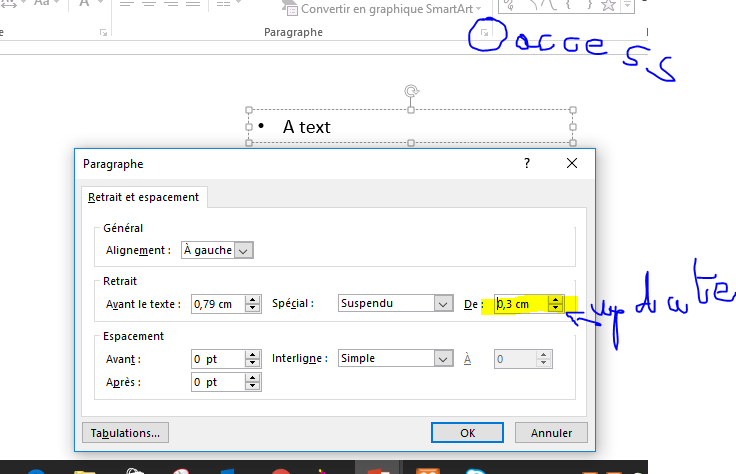Click the "A text" bullet text on the slide

pyautogui.click(x=307, y=127)
